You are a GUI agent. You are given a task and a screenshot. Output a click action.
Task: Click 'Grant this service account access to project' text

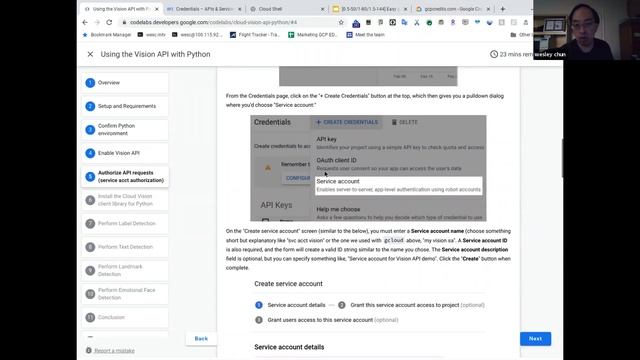pyautogui.click(x=404, y=305)
